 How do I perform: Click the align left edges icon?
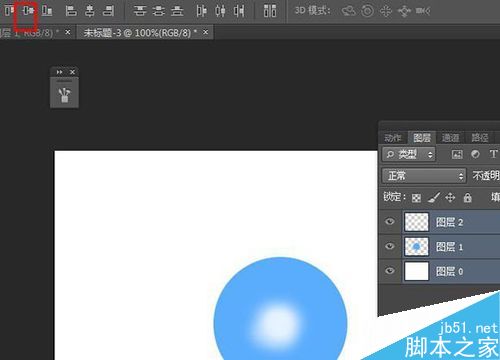[x=71, y=11]
